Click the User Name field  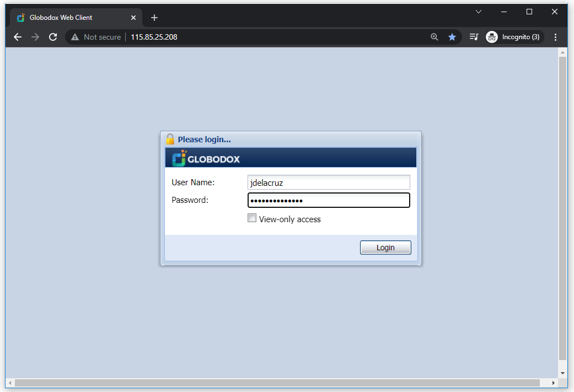[329, 182]
